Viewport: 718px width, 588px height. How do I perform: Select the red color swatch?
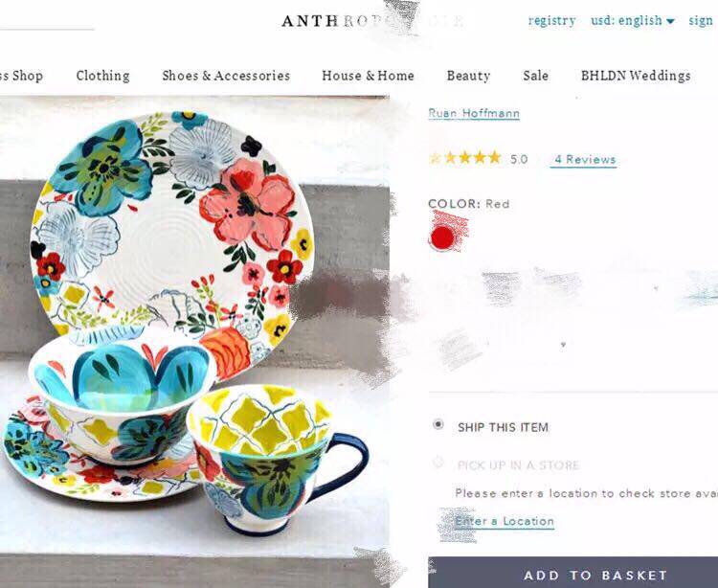pos(442,237)
